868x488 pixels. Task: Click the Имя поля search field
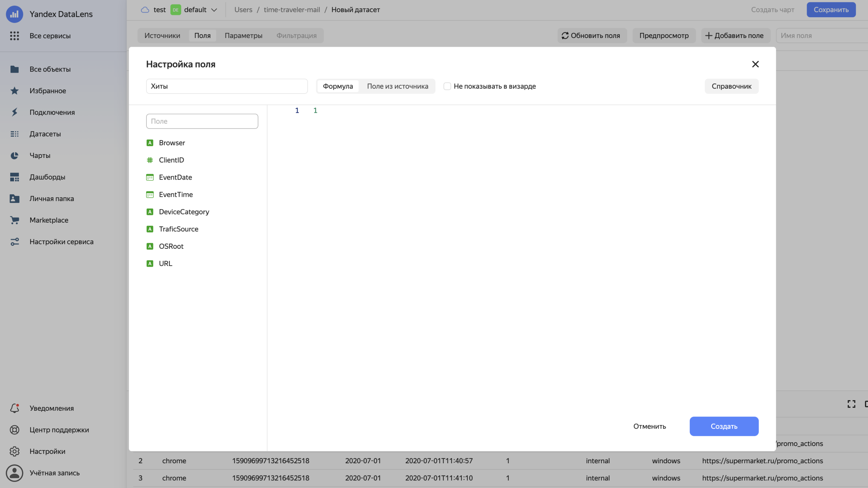click(x=822, y=36)
